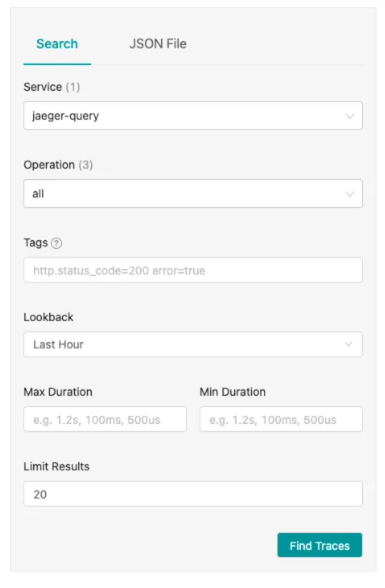Click the Max Duration input field
The height and width of the screenshot is (588, 385).
click(105, 419)
